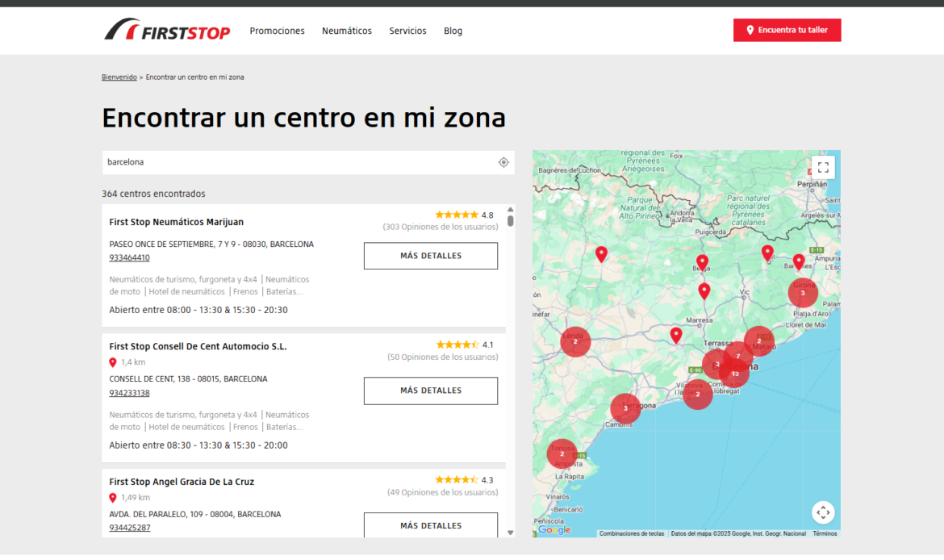The height and width of the screenshot is (560, 944).
Task: Open the 2-center cluster at Vilanova
Action: tap(698, 395)
